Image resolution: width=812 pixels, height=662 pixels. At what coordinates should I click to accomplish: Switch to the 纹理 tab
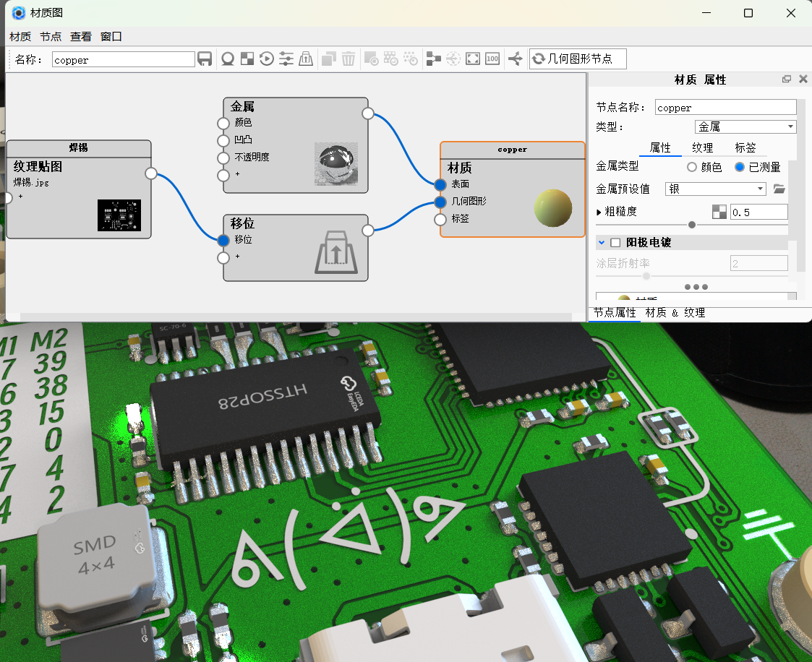click(702, 148)
